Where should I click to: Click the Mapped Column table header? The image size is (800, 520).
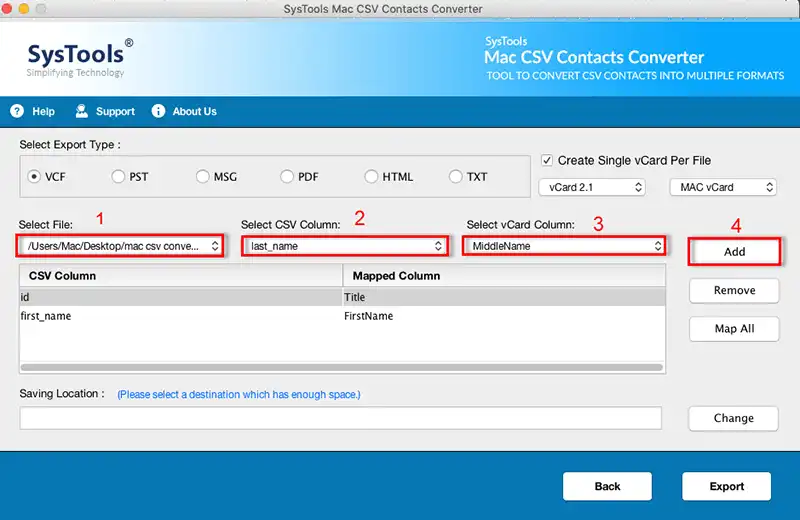504,276
